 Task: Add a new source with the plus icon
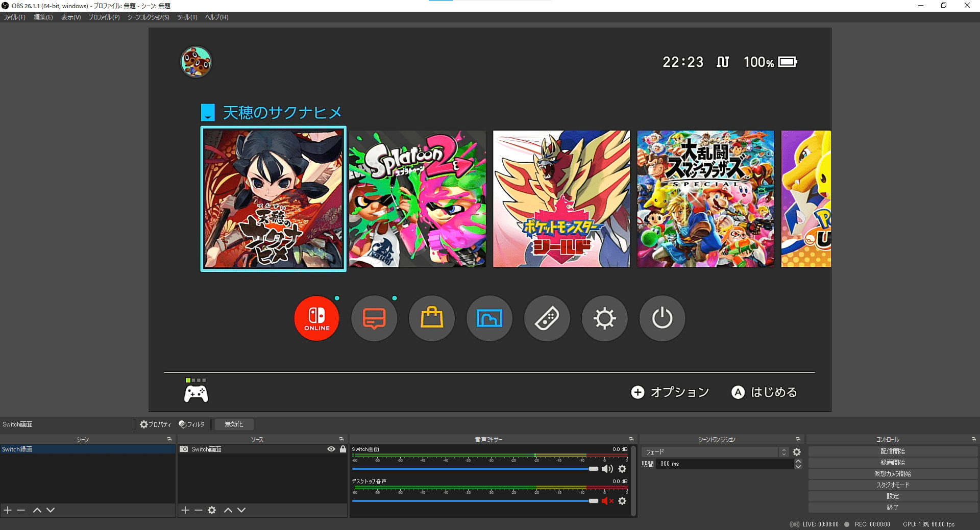[x=185, y=510]
